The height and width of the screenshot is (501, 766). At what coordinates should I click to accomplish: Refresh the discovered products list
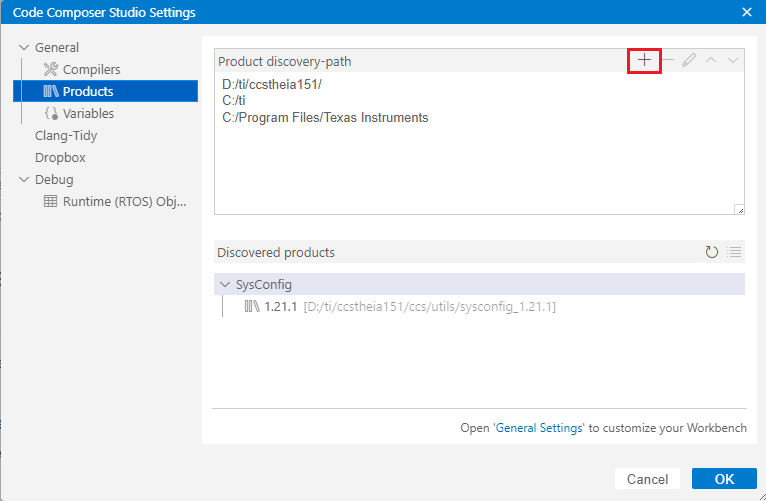point(711,252)
